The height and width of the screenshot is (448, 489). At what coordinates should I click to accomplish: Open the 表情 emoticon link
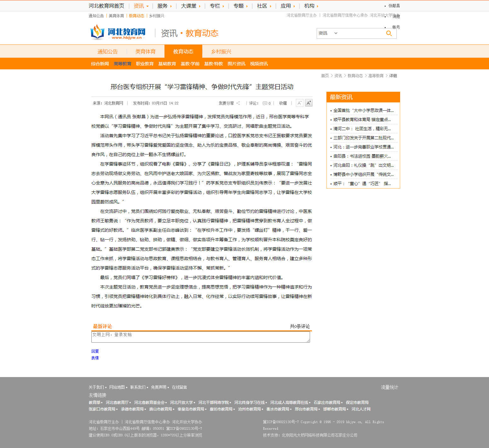tap(95, 358)
